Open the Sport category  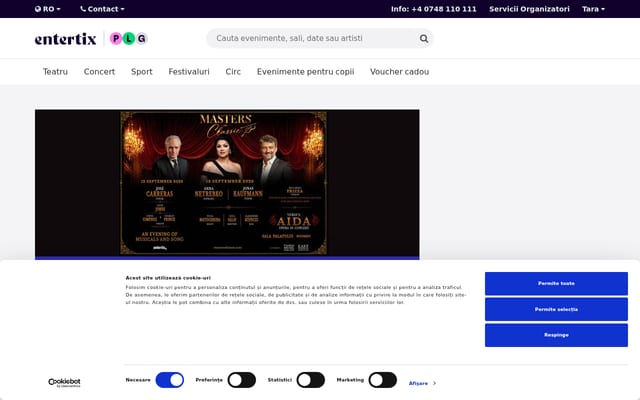click(x=142, y=72)
